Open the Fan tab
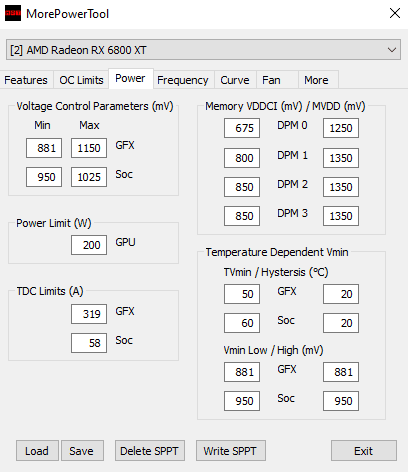 coord(271,80)
